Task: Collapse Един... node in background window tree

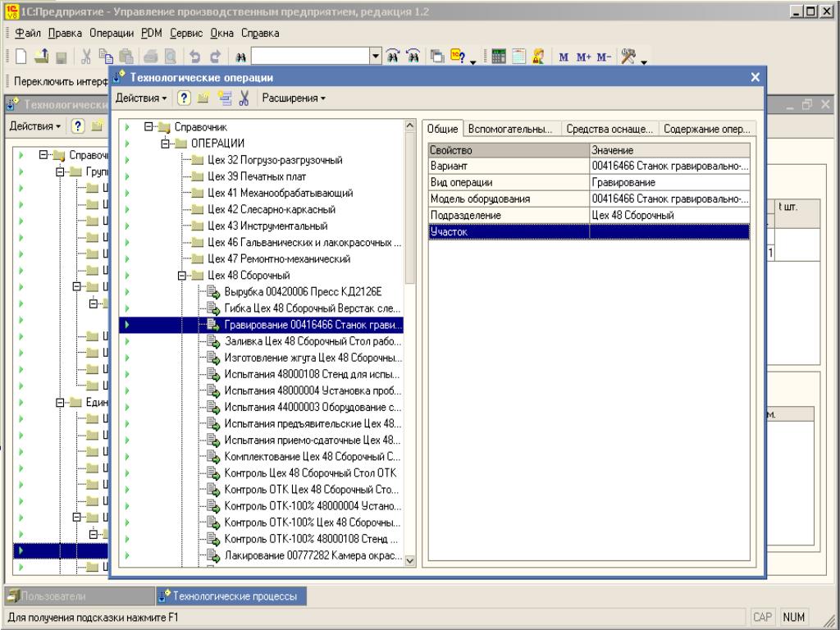Action: tap(60, 402)
